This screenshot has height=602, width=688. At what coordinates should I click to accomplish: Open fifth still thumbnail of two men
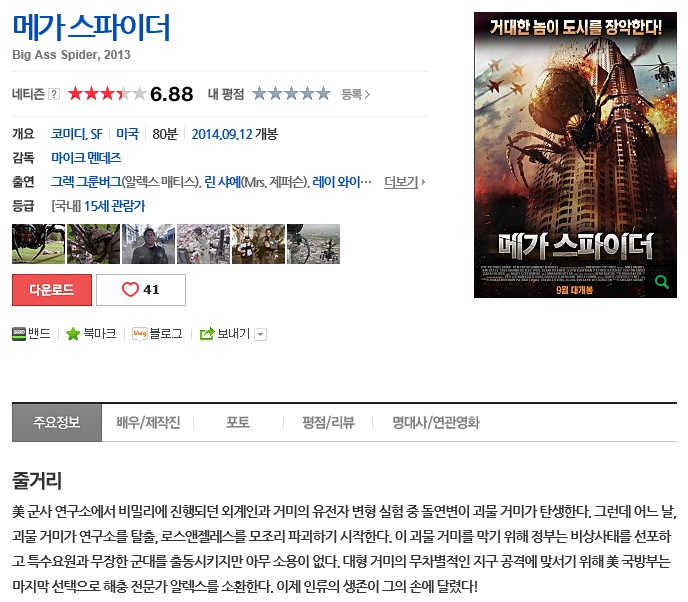click(258, 244)
